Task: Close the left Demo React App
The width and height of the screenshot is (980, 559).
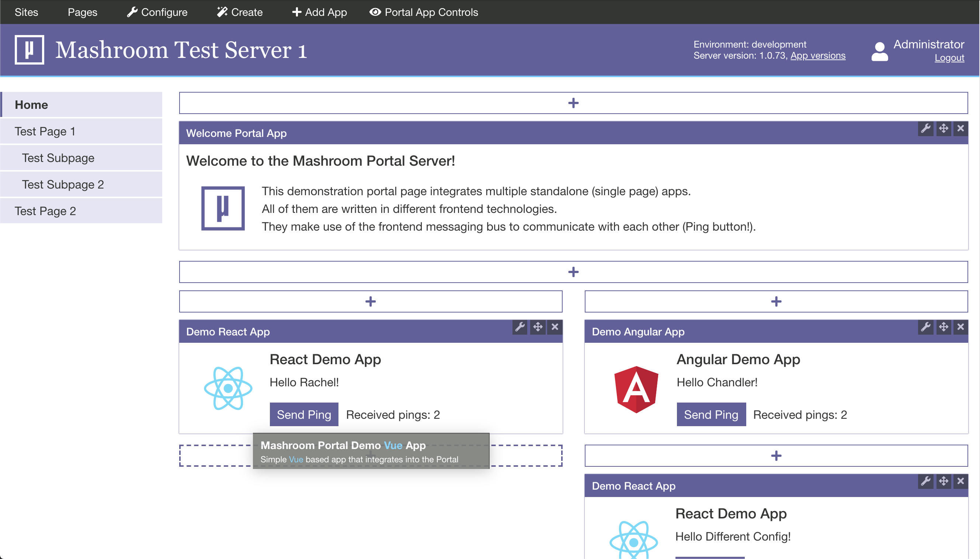Action: (555, 327)
